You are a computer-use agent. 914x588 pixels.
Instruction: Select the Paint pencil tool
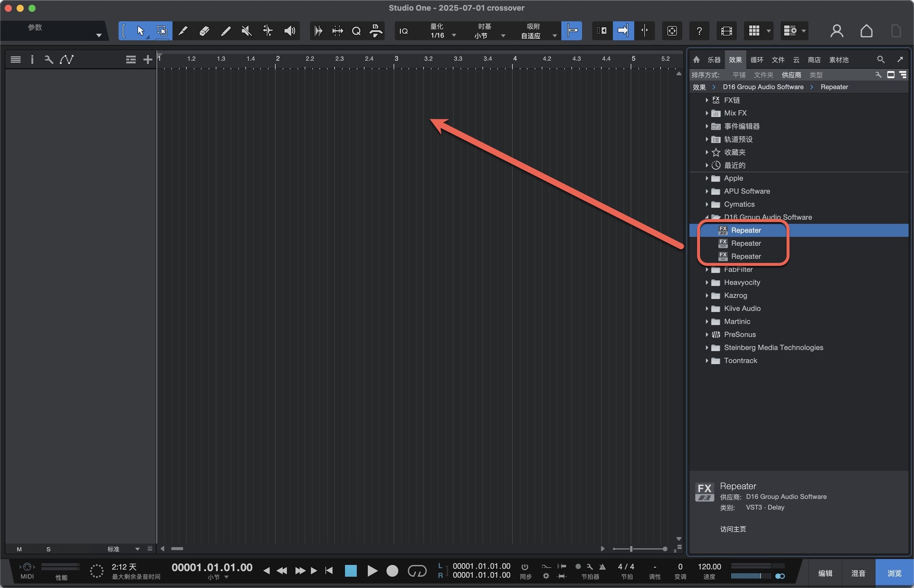[226, 31]
